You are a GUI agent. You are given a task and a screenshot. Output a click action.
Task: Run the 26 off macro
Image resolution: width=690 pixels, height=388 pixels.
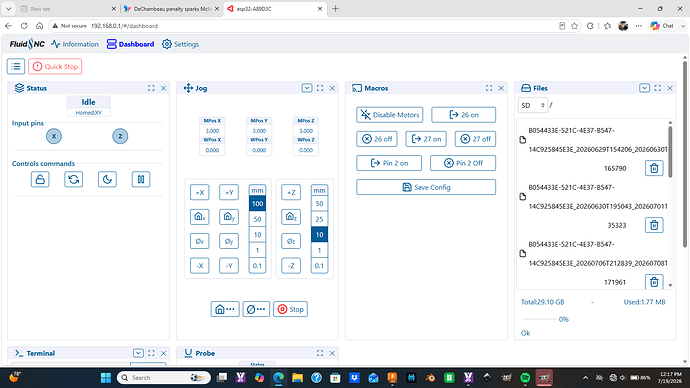pos(377,139)
